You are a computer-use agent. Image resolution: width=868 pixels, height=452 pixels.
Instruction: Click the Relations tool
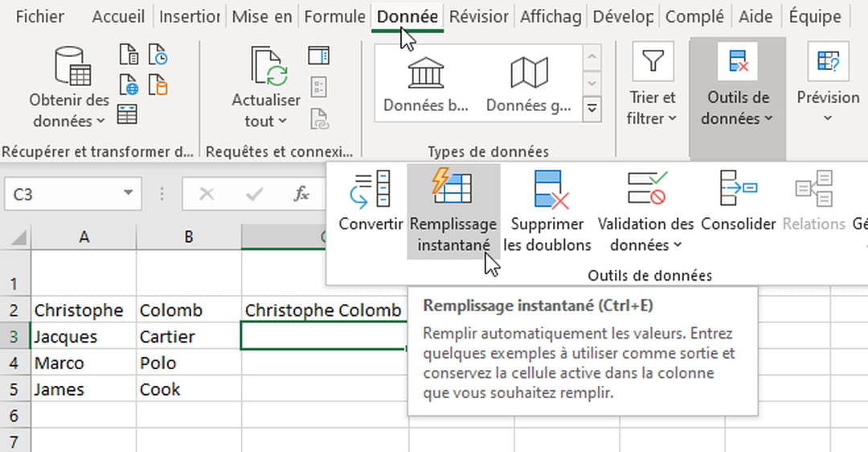point(813,201)
